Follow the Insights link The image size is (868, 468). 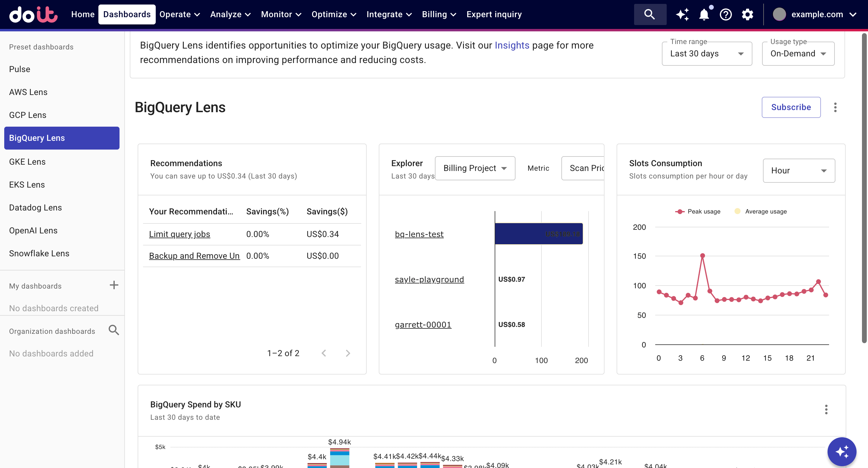click(512, 45)
